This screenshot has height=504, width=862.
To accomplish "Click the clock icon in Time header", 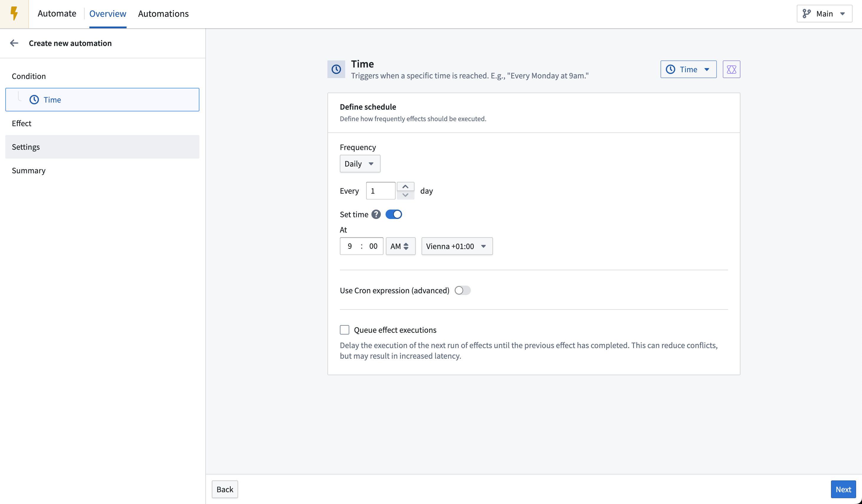I will [x=336, y=69].
